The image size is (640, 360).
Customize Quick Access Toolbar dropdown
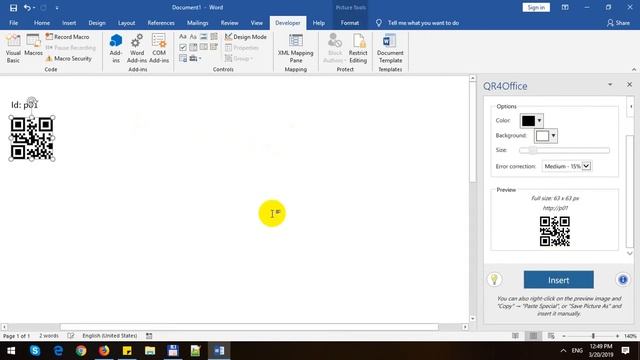click(x=57, y=7)
